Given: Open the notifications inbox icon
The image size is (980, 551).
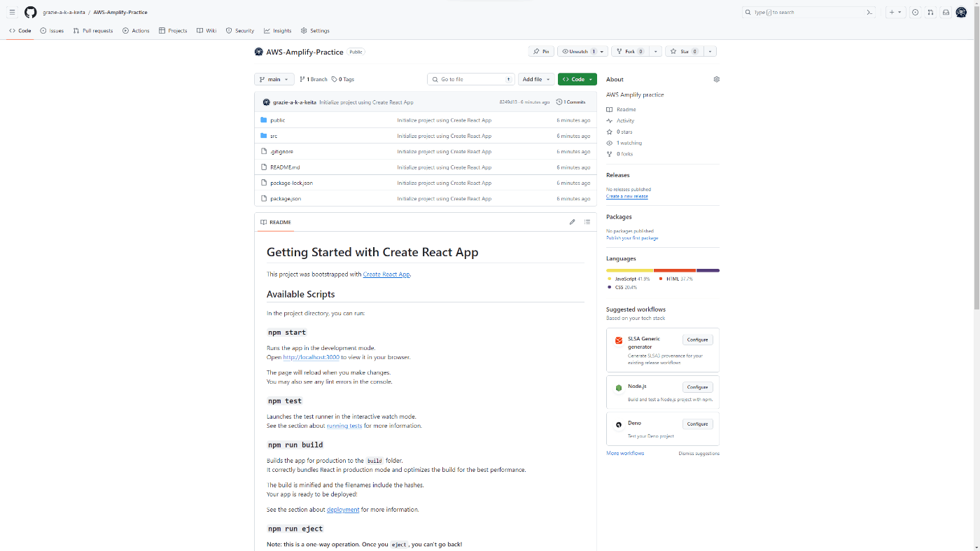Looking at the screenshot, I should [946, 12].
